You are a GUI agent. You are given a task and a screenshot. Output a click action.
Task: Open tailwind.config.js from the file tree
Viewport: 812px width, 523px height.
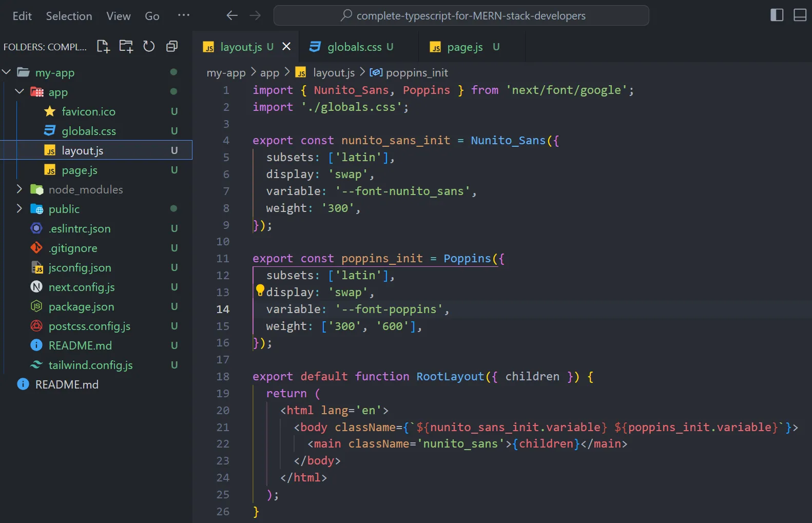[90, 365]
